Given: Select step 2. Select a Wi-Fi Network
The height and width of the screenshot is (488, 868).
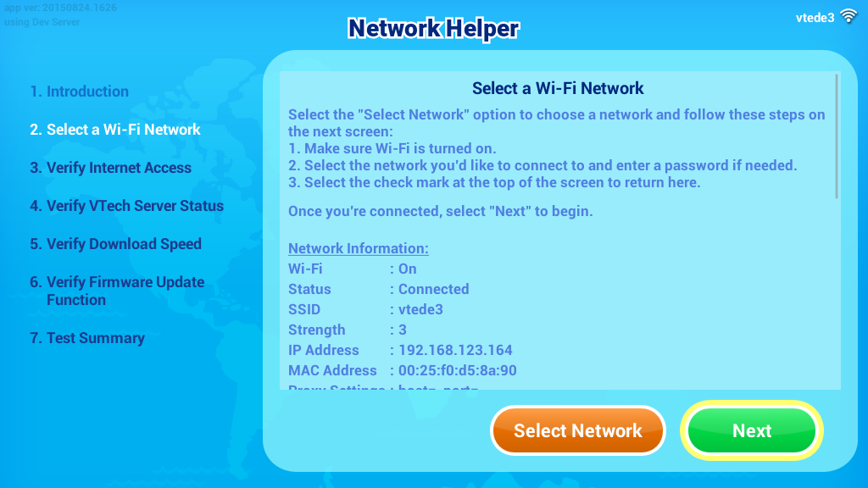Looking at the screenshot, I should (115, 130).
